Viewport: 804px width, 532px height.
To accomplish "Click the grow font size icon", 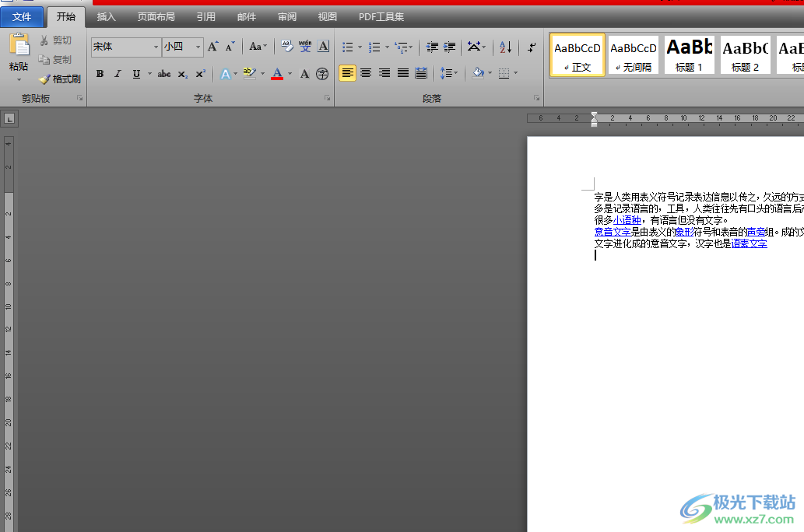I will [212, 47].
